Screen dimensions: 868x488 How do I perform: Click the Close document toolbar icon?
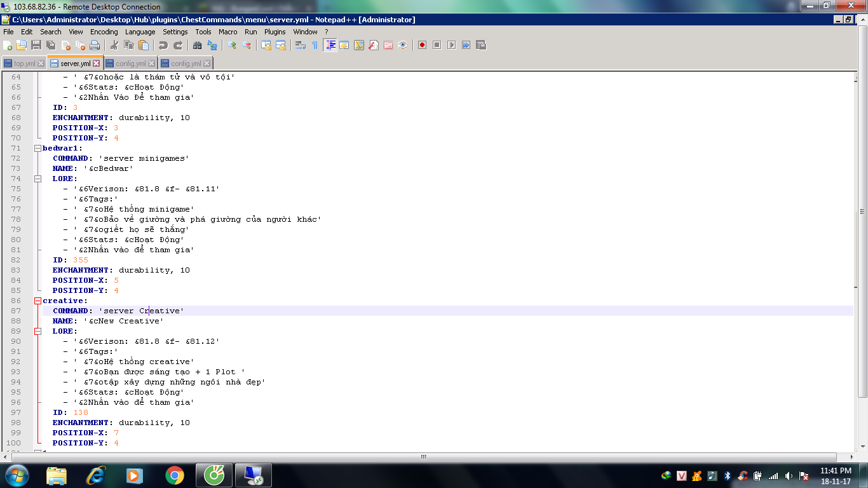tap(65, 45)
